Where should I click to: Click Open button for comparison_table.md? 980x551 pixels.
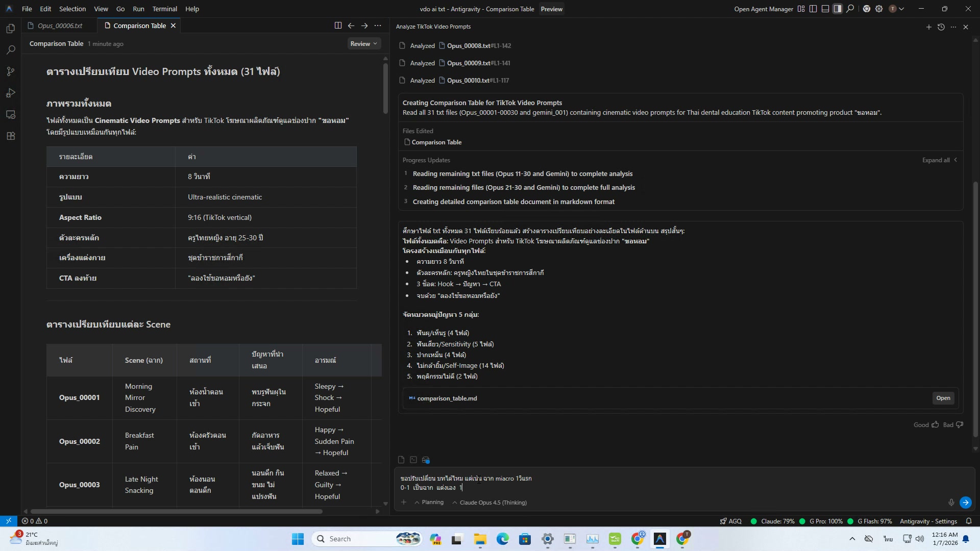(x=943, y=398)
